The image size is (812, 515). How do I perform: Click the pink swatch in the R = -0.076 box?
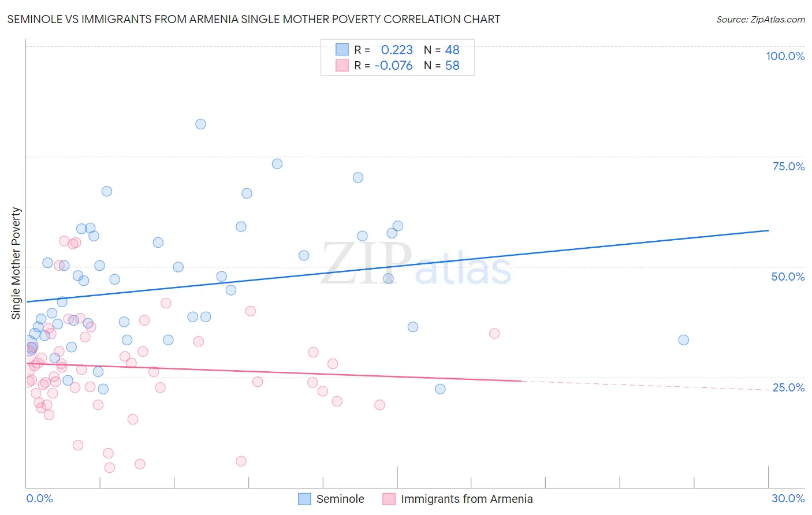click(342, 65)
